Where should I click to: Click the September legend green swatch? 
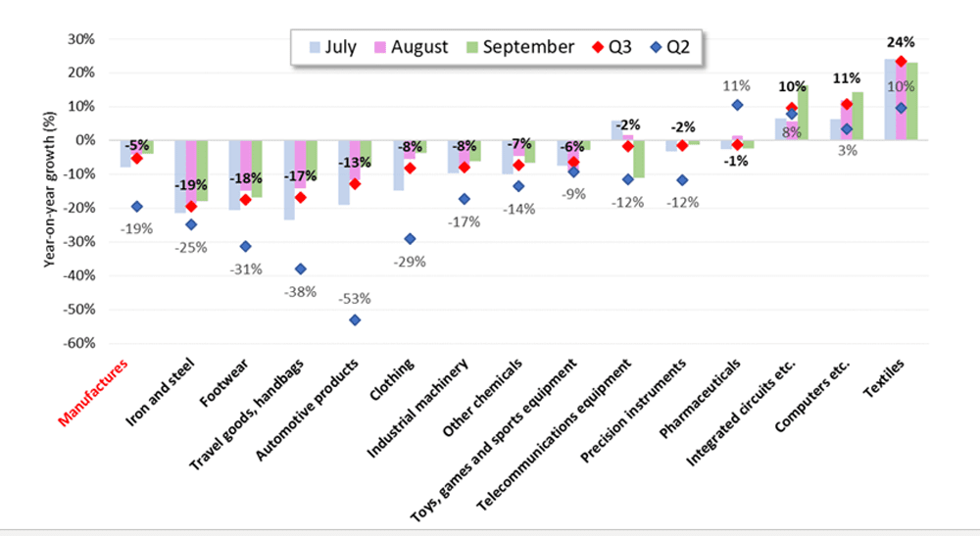click(x=472, y=47)
